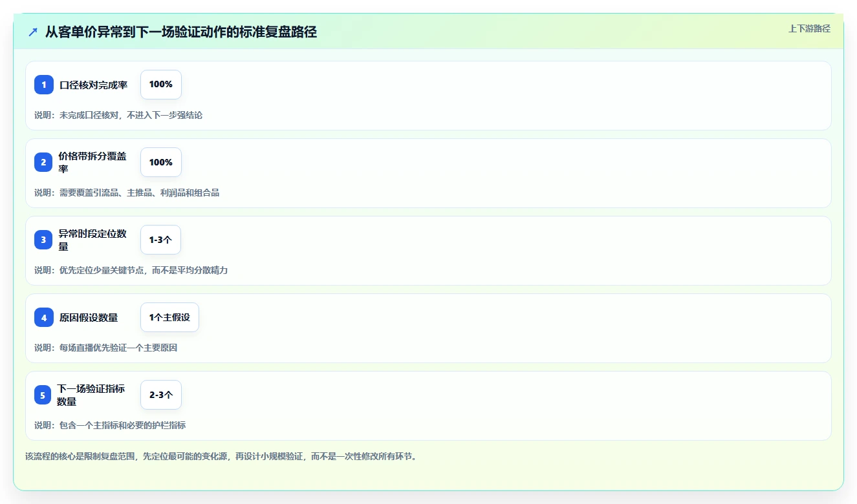
Task: Click the step number 1 badge
Action: (44, 85)
